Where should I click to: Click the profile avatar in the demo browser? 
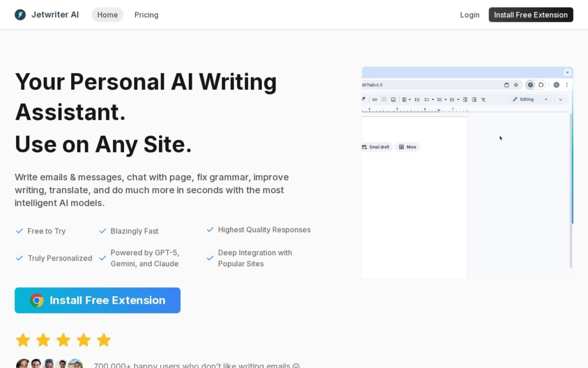556,85
